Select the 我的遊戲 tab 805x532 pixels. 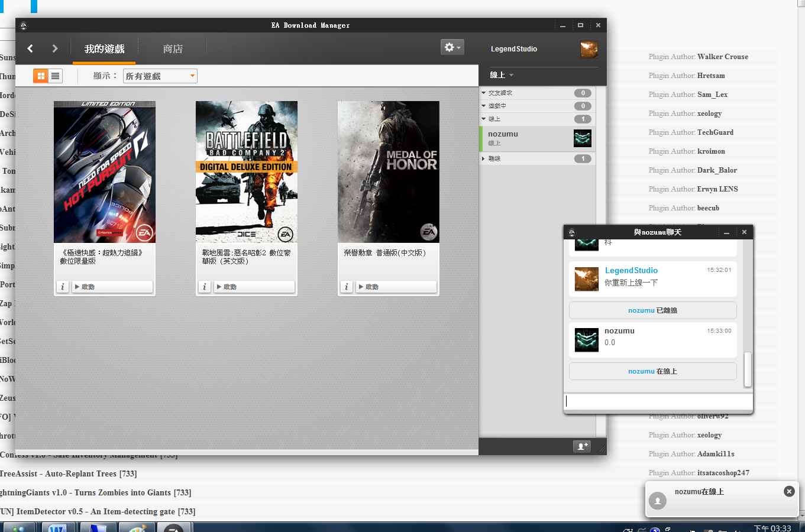click(104, 49)
